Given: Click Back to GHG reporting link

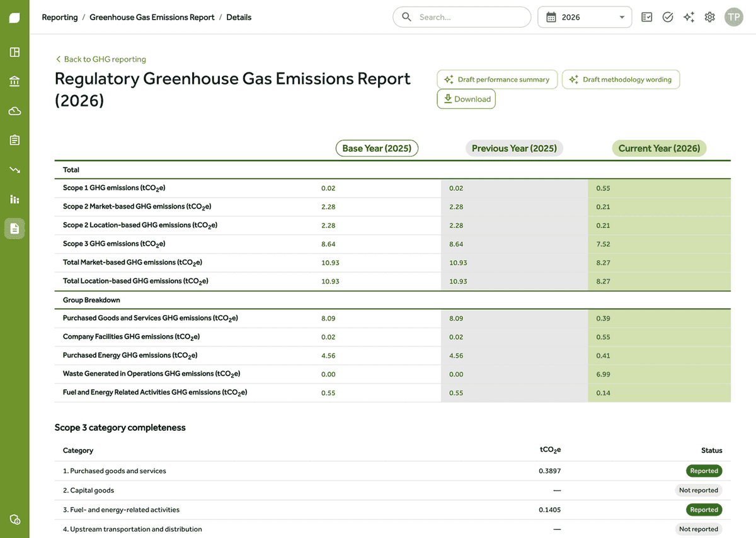Looking at the screenshot, I should (101, 59).
